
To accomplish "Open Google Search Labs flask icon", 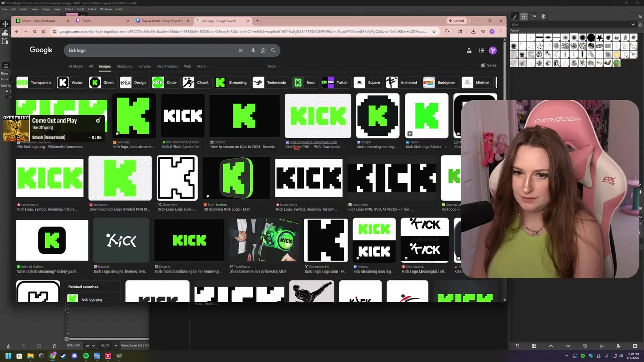I will tap(469, 50).
